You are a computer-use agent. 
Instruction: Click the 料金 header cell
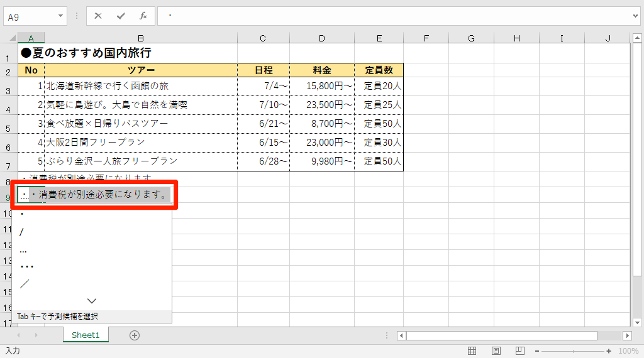[321, 70]
